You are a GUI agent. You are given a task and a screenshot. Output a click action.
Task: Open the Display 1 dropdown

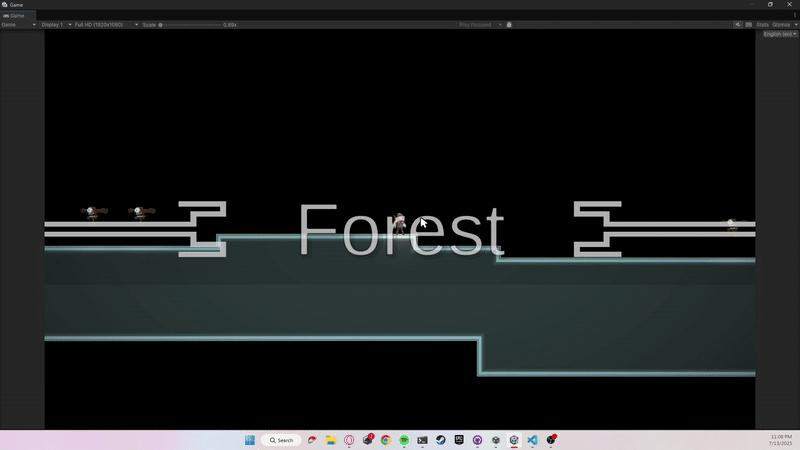coord(56,24)
